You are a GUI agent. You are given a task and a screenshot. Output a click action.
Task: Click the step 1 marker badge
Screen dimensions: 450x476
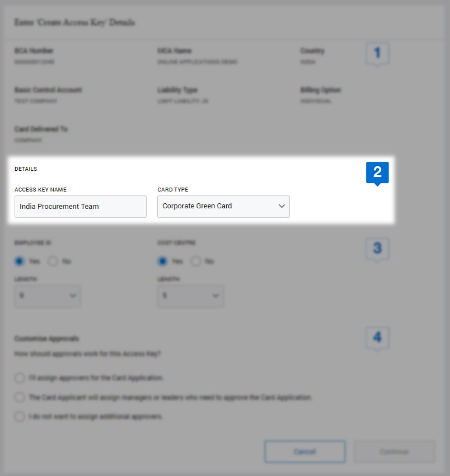pyautogui.click(x=377, y=53)
